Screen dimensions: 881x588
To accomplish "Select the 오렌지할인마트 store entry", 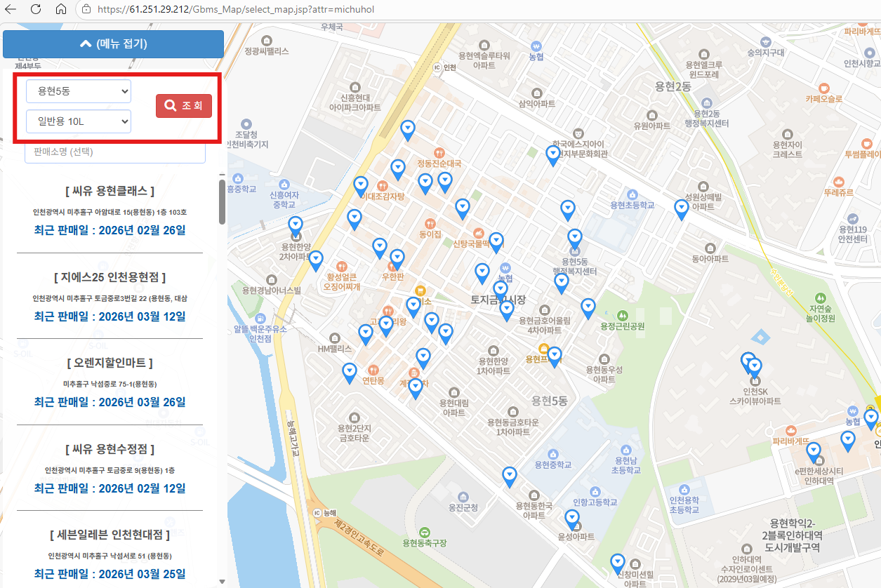I will click(x=110, y=382).
